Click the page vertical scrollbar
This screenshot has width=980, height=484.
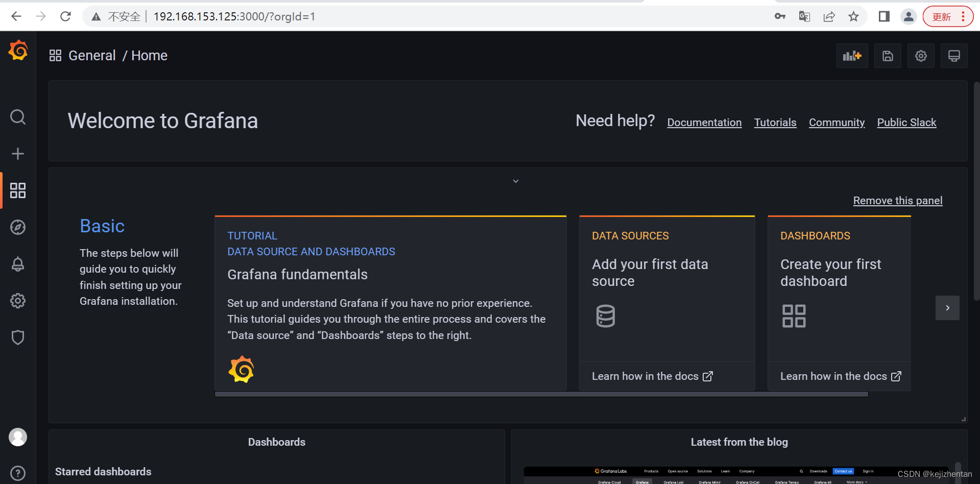coord(976,191)
